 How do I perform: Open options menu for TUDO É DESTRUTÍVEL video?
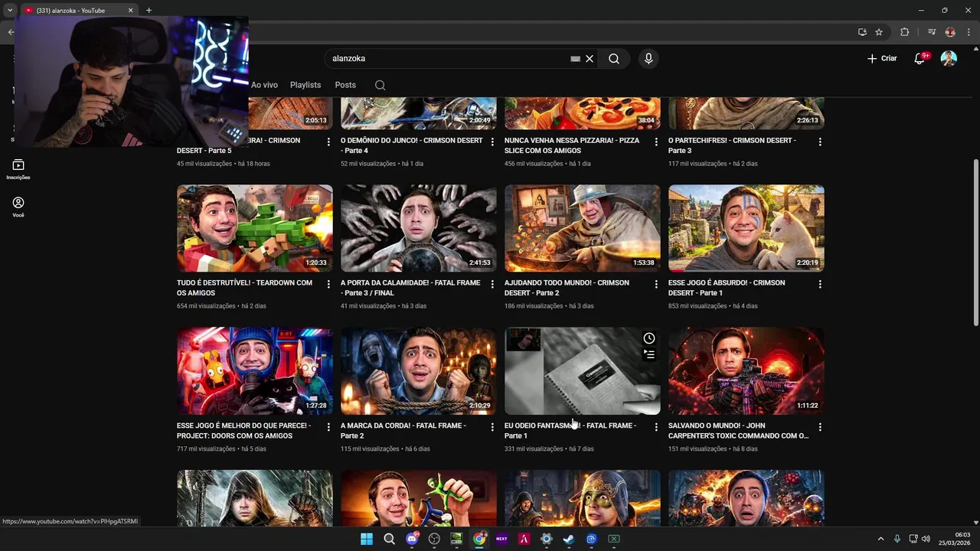(x=328, y=285)
